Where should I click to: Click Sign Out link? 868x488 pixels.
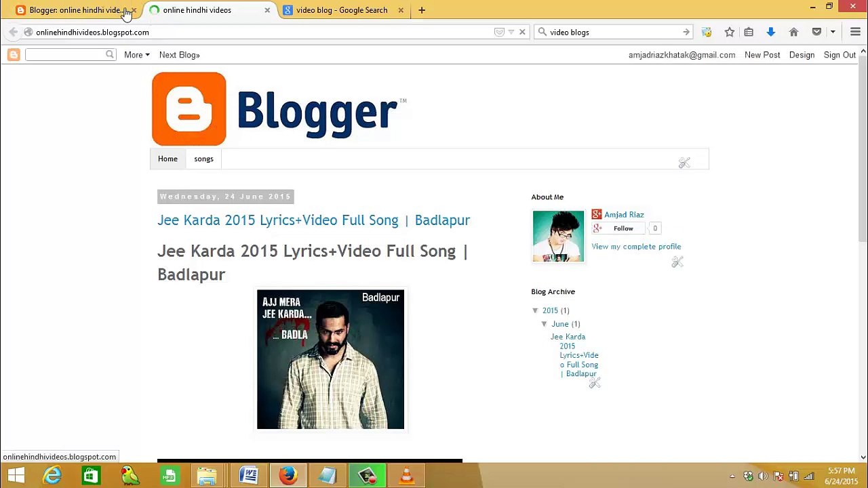coord(840,55)
